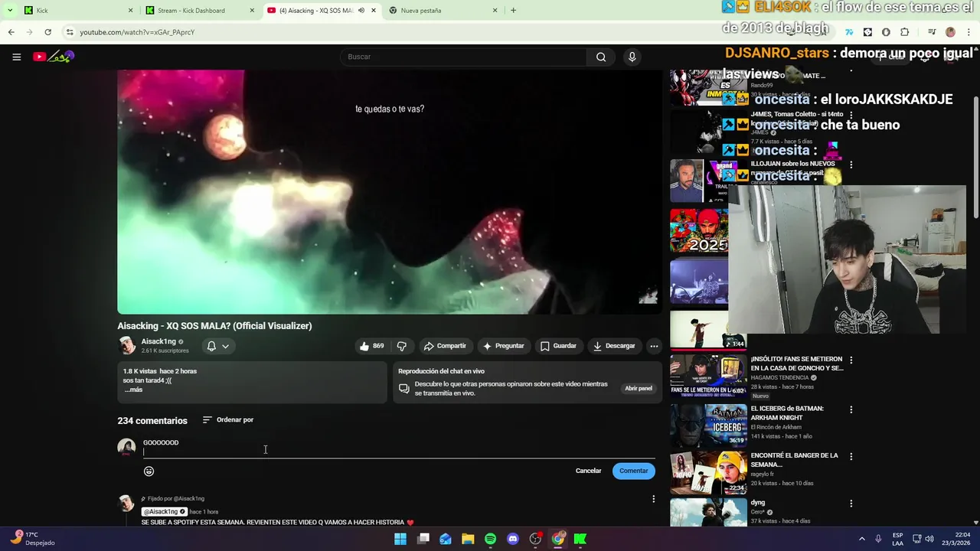Open Kick app from the taskbar
Viewport: 980px width, 551px height.
tap(580, 539)
